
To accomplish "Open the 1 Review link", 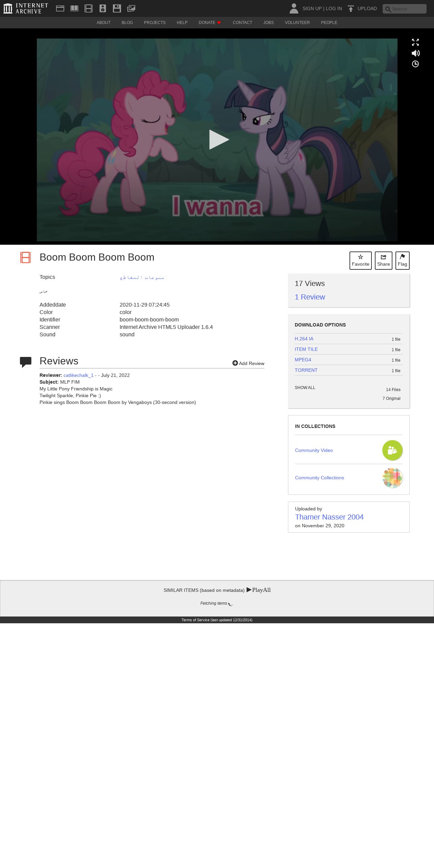I will 310,297.
